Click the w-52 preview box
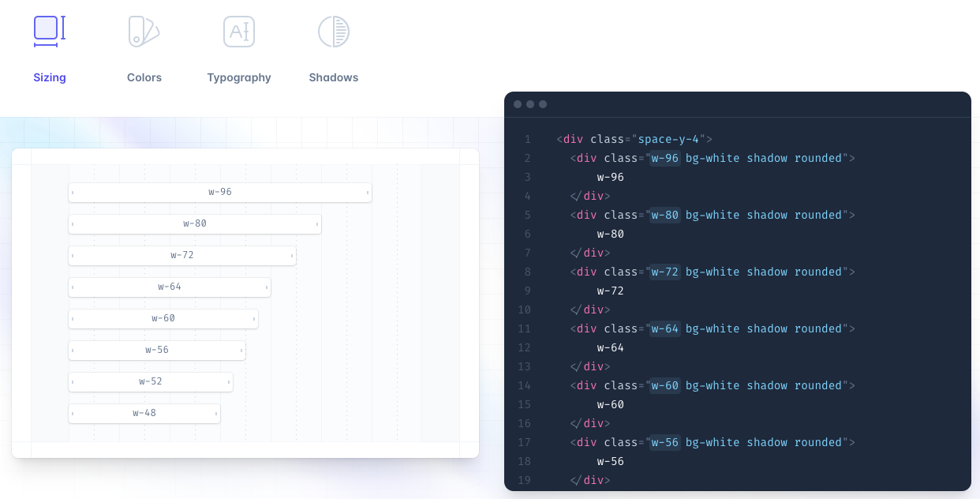Screen dimensions: 980x499 coord(151,381)
